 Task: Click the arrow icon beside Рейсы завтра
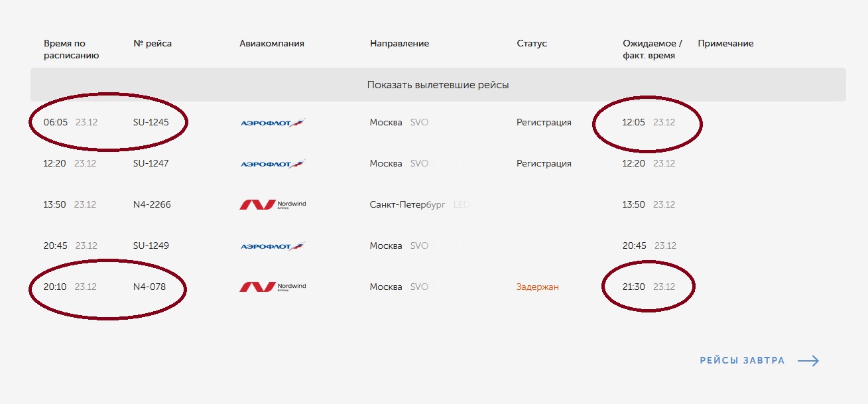tap(808, 361)
